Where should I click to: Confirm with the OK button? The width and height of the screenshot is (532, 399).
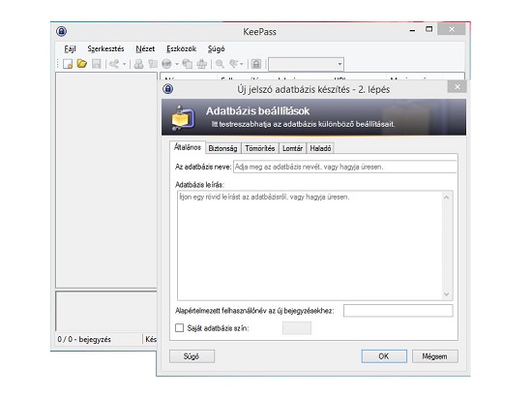tap(384, 356)
